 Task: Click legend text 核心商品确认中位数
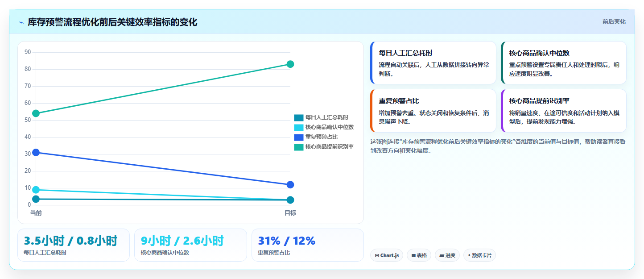[330, 128]
